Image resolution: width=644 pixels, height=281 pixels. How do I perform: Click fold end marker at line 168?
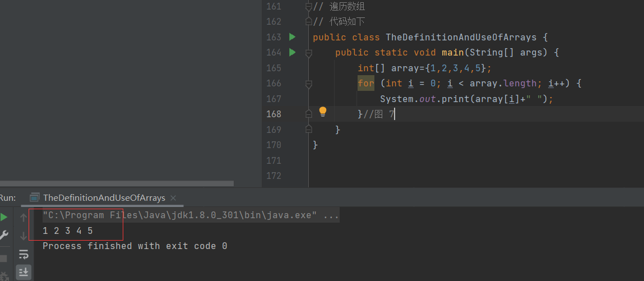click(309, 114)
